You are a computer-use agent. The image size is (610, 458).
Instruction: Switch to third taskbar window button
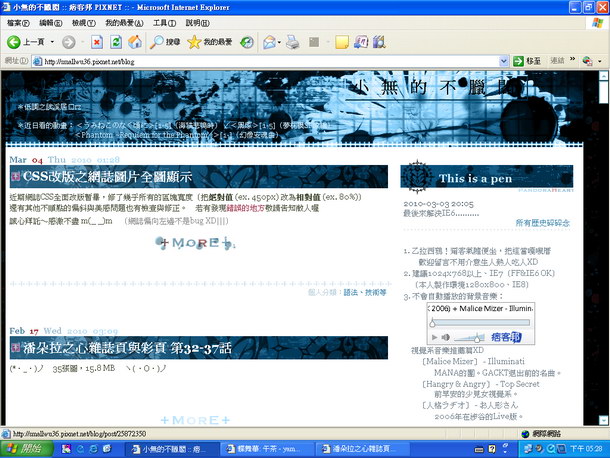point(362,449)
